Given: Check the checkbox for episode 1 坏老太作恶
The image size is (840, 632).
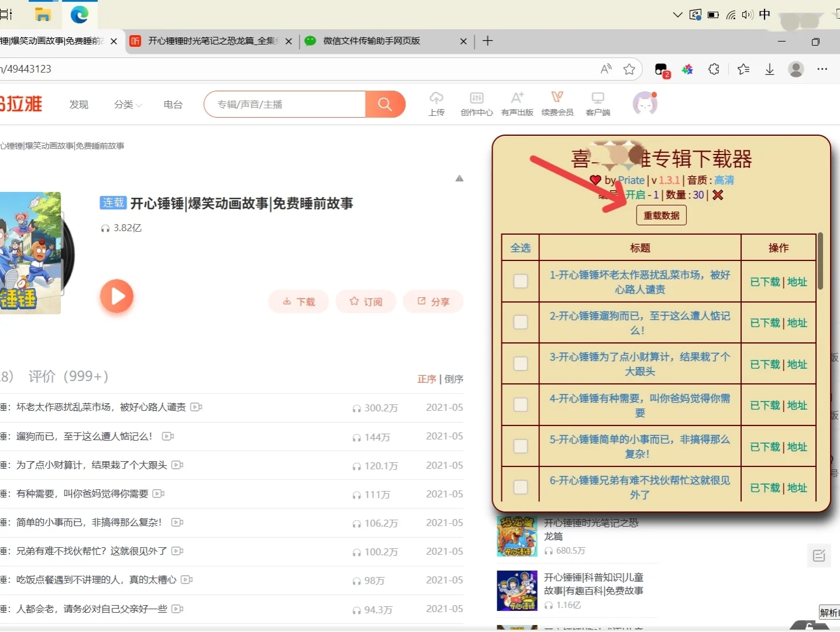Looking at the screenshot, I should 520,281.
